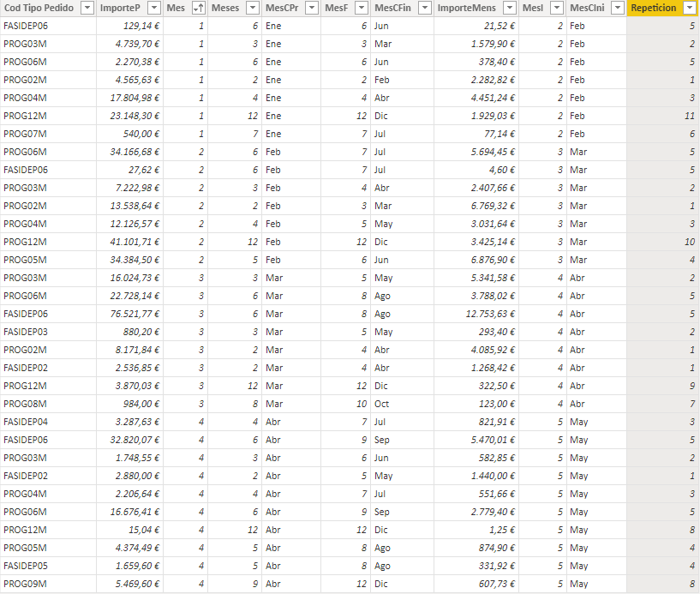The height and width of the screenshot is (594, 700).
Task: Open the MesCPr column filter dropdown
Action: pos(312,8)
